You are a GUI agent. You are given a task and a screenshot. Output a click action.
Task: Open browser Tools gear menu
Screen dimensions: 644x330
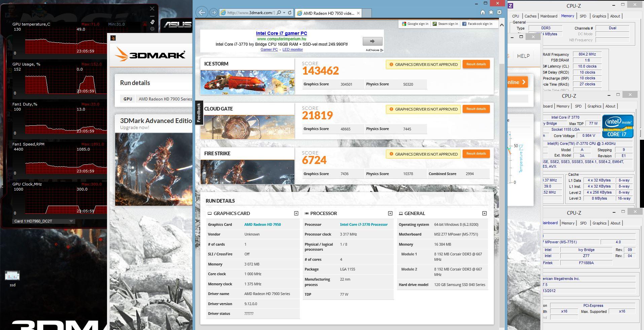pyautogui.click(x=499, y=12)
